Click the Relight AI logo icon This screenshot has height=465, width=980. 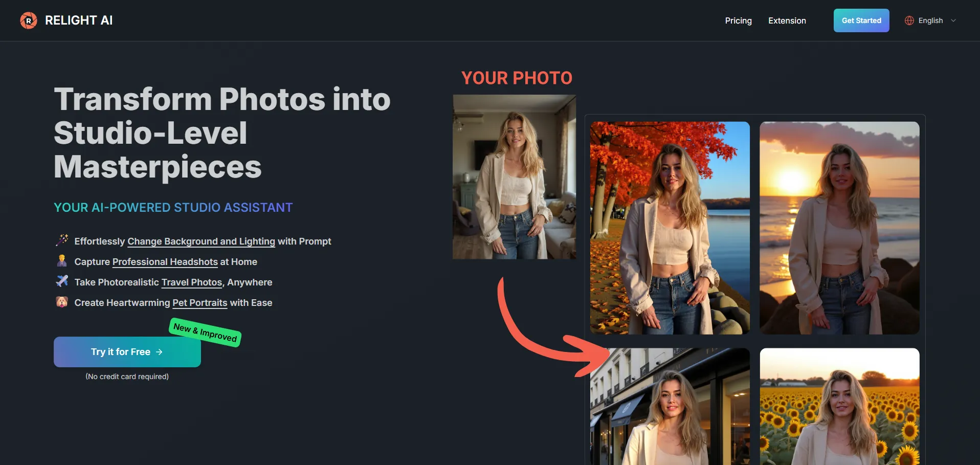coord(29,20)
